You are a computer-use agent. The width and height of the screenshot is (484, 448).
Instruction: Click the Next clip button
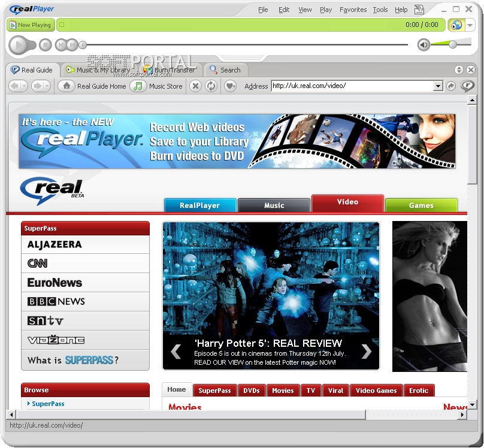pyautogui.click(x=72, y=45)
